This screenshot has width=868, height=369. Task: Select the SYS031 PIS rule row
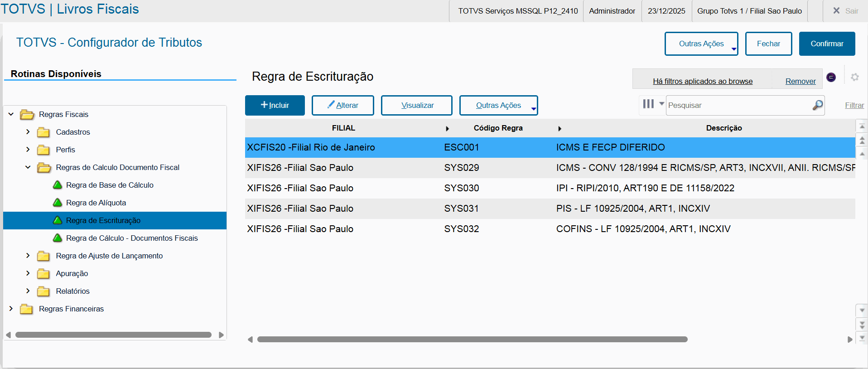click(x=550, y=209)
